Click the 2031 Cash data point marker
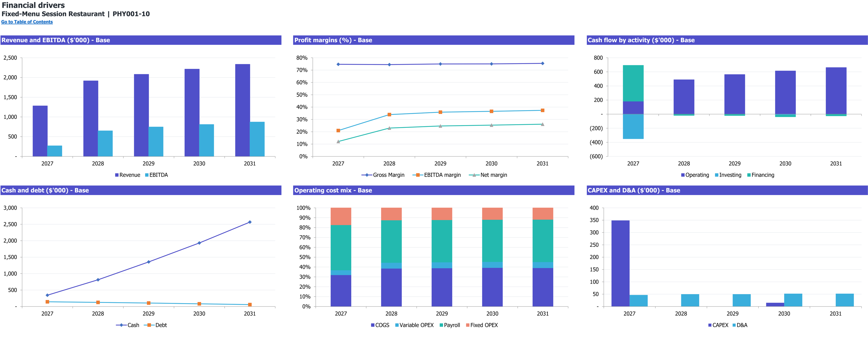Viewport: 868px width, 364px height. point(250,222)
